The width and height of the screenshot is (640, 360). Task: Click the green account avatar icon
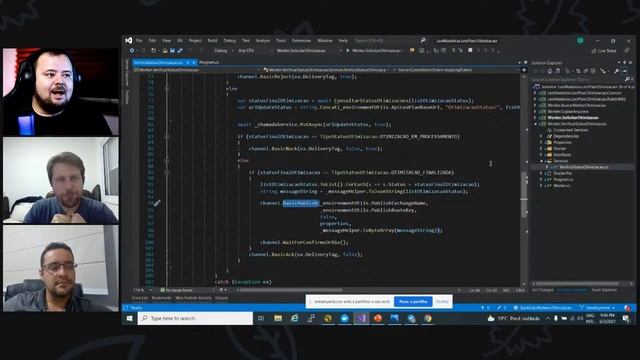(x=580, y=40)
